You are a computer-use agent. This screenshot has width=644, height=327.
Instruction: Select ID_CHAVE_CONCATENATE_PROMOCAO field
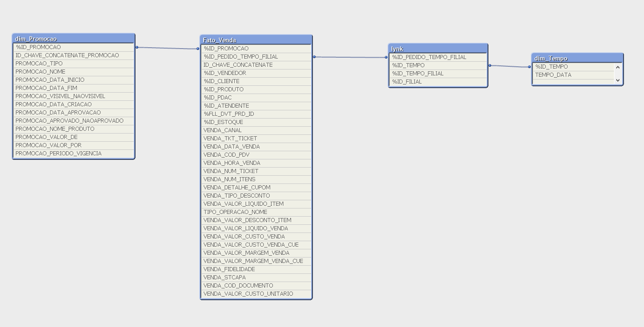click(74, 55)
